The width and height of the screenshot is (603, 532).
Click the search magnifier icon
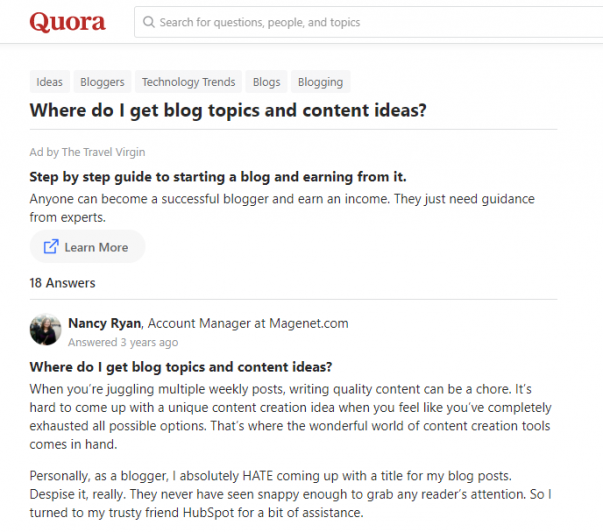[x=149, y=22]
